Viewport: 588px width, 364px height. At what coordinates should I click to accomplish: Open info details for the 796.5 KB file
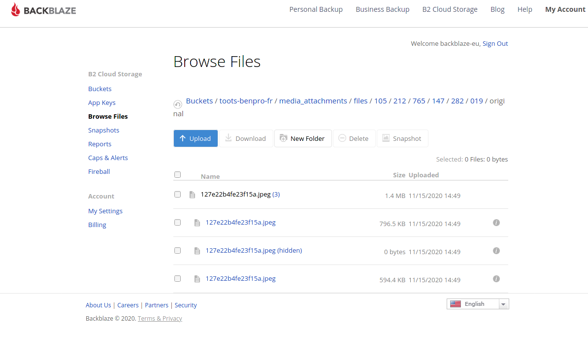[x=496, y=223]
